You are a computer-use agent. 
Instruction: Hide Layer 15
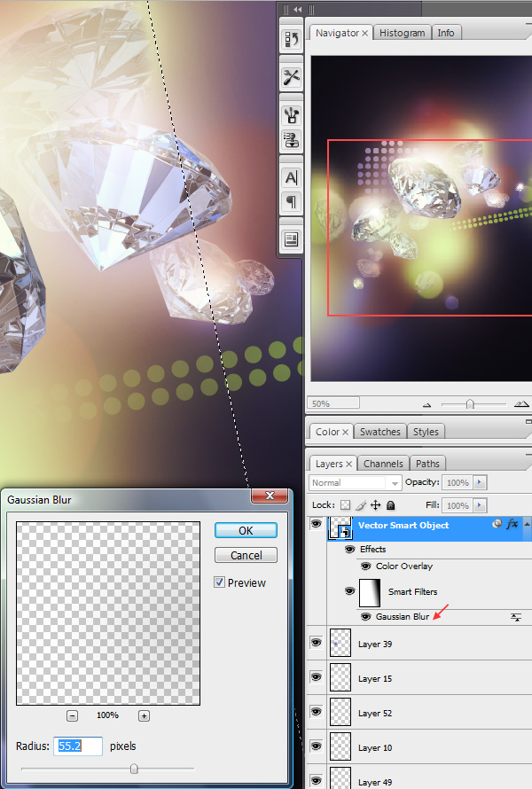(x=316, y=677)
